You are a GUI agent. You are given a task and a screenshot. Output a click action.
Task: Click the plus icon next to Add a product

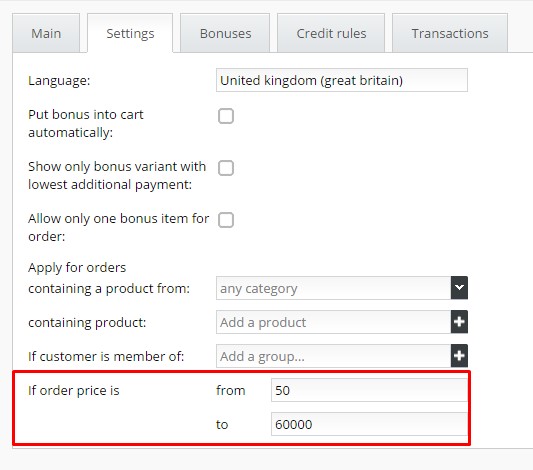[x=459, y=321]
